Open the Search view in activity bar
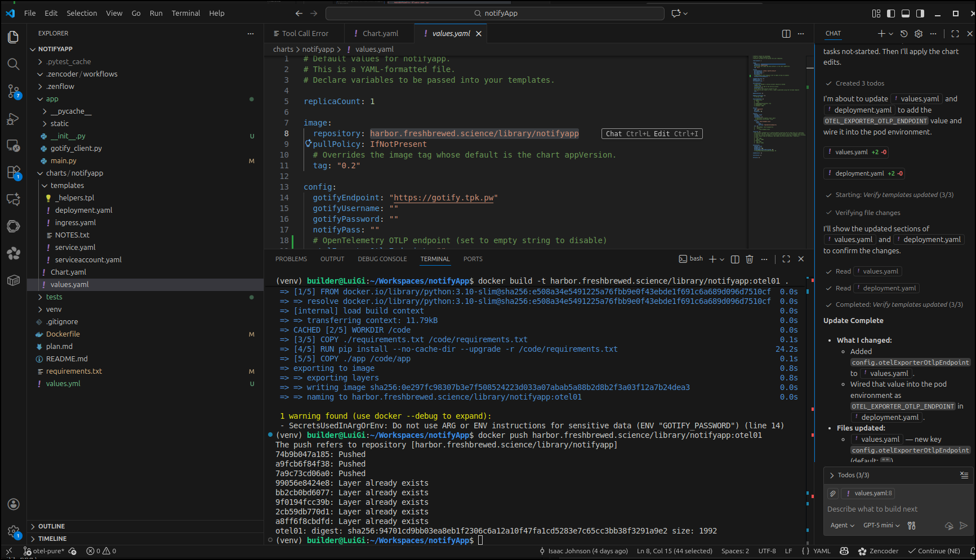The width and height of the screenshot is (976, 560). pyautogui.click(x=14, y=64)
